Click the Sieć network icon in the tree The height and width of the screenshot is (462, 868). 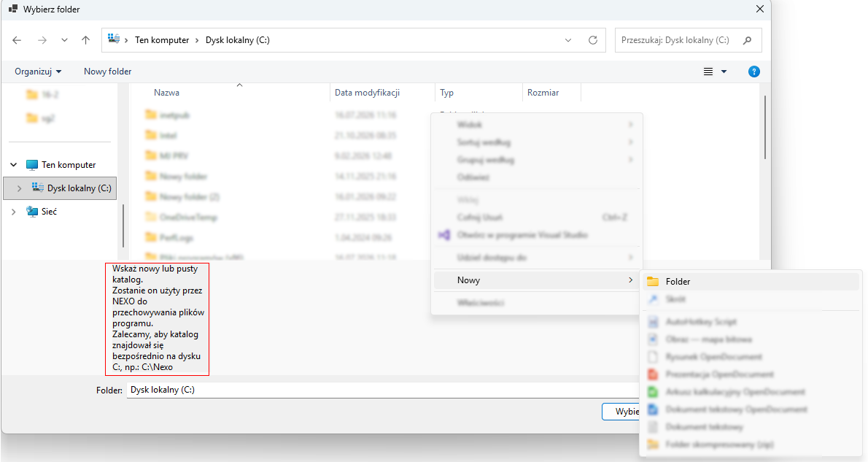coord(32,211)
